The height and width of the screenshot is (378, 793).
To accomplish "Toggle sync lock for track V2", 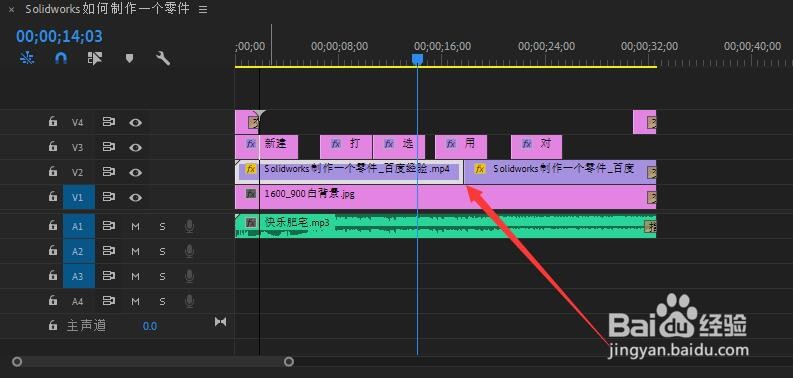I will click(109, 173).
